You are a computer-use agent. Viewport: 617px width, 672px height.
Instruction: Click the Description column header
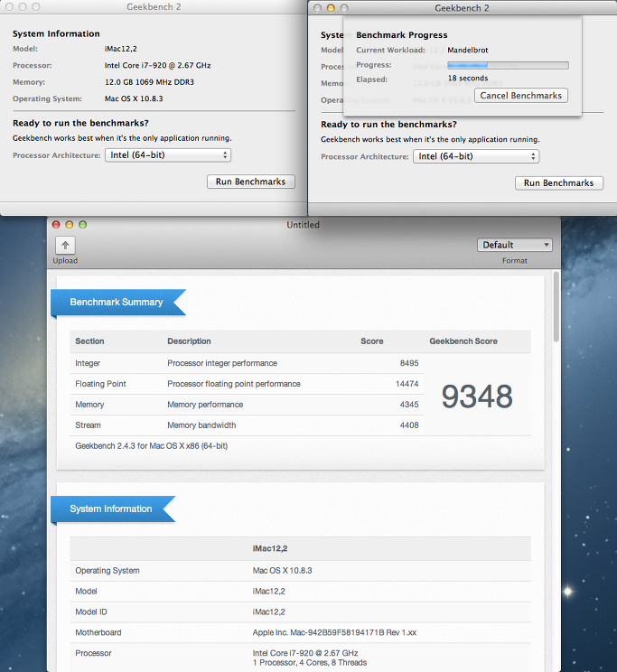click(x=189, y=341)
